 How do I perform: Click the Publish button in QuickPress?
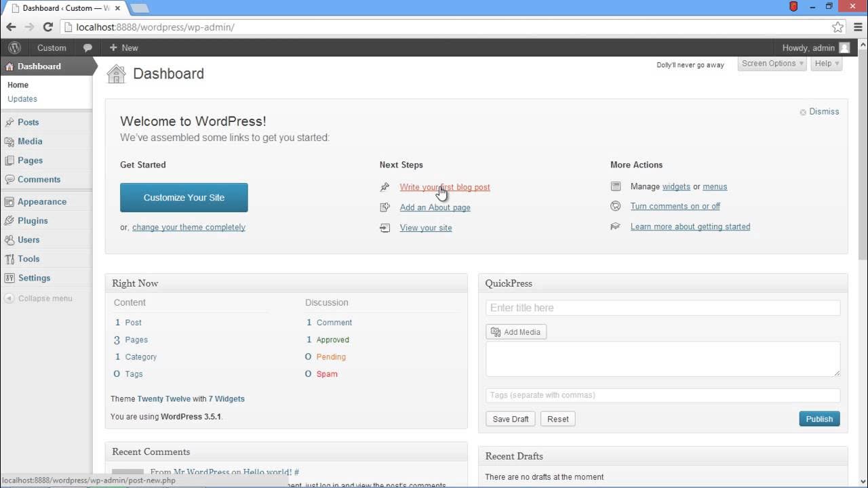coord(819,419)
